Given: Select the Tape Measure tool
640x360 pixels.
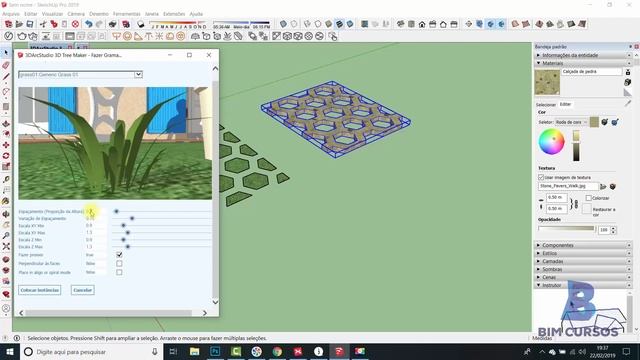Looking at the screenshot, I should pos(6,179).
